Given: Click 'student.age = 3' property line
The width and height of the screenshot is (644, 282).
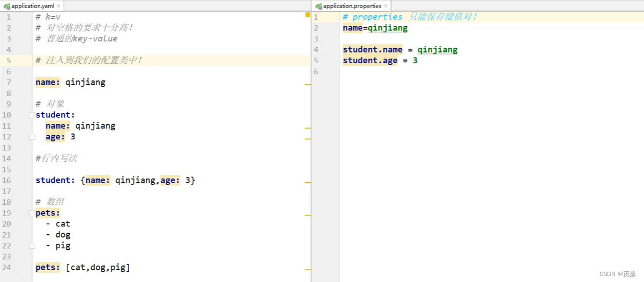Looking at the screenshot, I should click(380, 61).
